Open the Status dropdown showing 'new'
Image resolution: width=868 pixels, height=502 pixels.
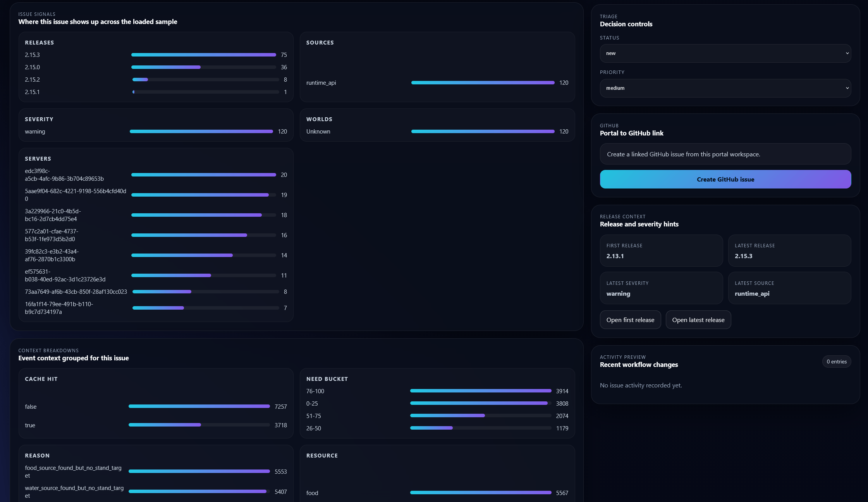pos(725,53)
